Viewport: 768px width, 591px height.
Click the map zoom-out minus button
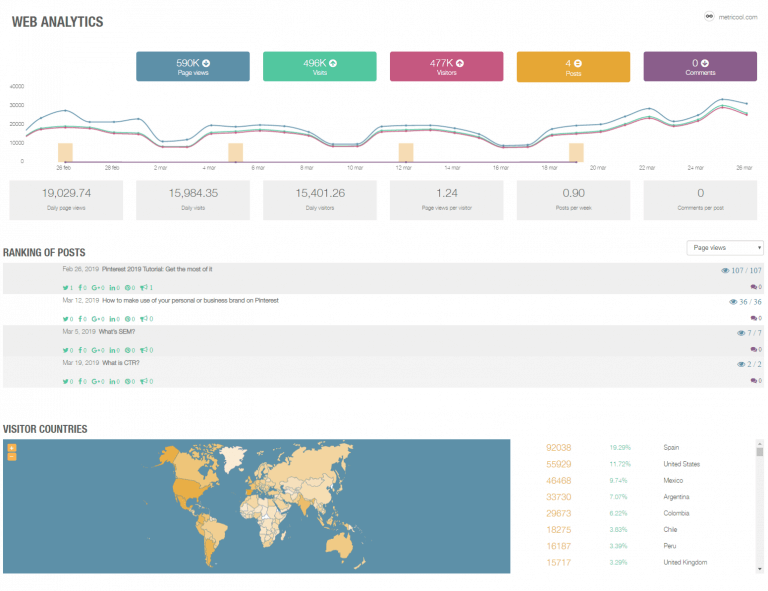pyautogui.click(x=12, y=457)
